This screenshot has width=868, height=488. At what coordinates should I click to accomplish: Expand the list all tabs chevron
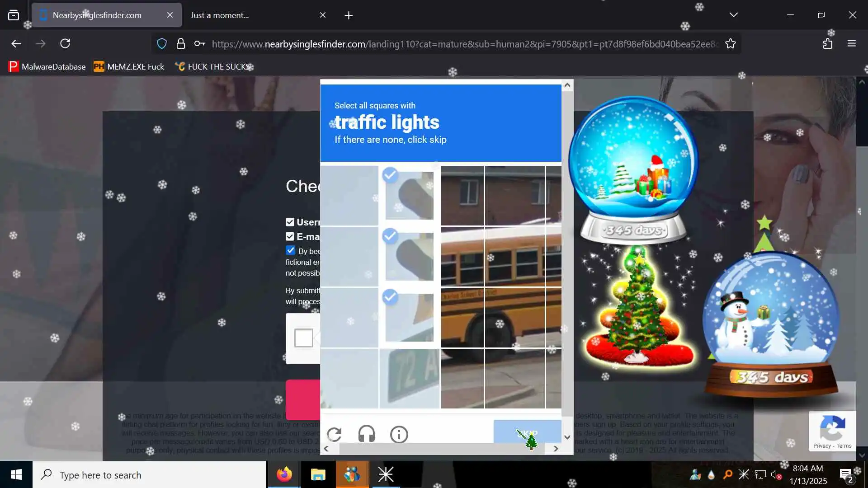[x=733, y=15]
